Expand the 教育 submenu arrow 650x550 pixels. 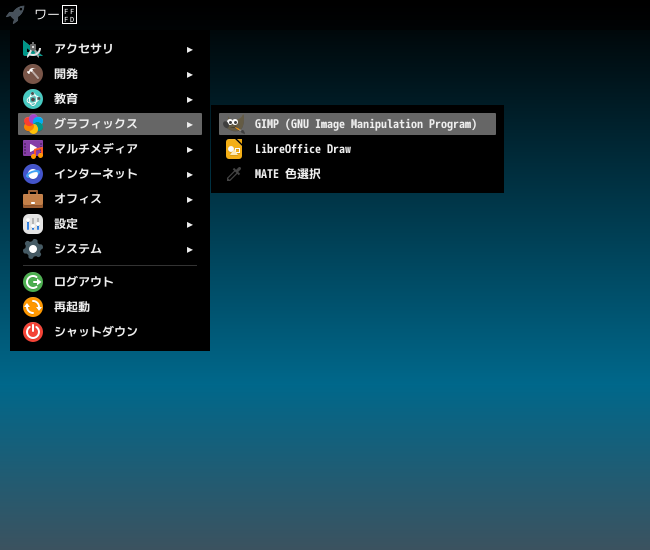(189, 99)
